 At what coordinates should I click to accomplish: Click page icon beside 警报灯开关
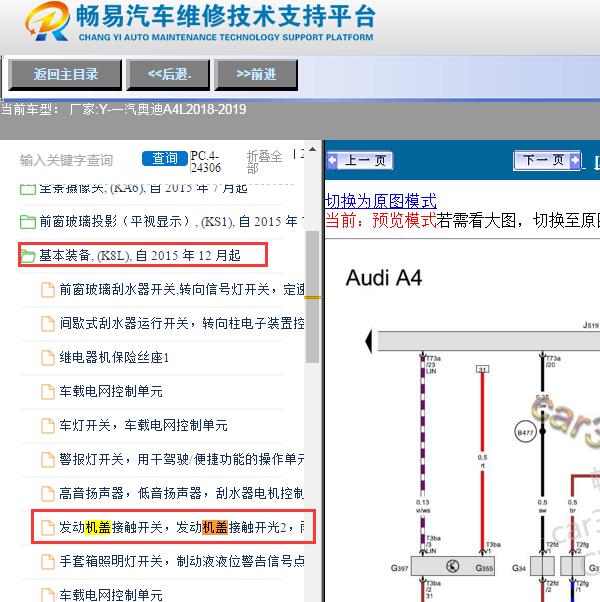[48, 459]
